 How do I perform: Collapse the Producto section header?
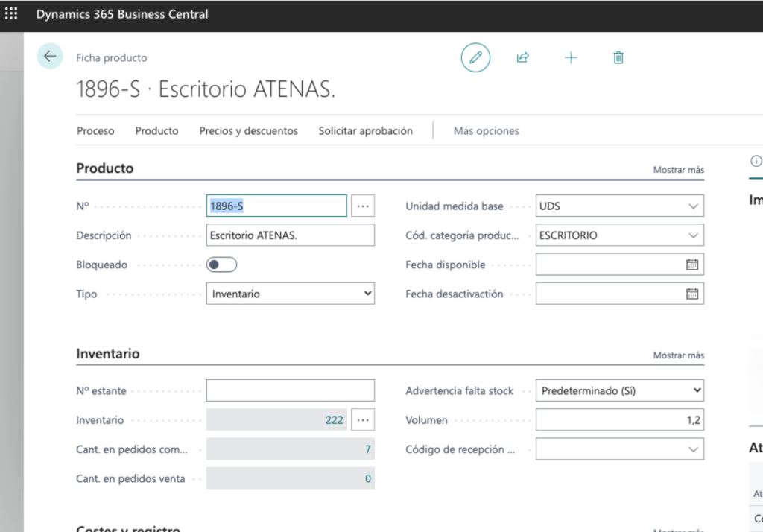pyautogui.click(x=104, y=168)
